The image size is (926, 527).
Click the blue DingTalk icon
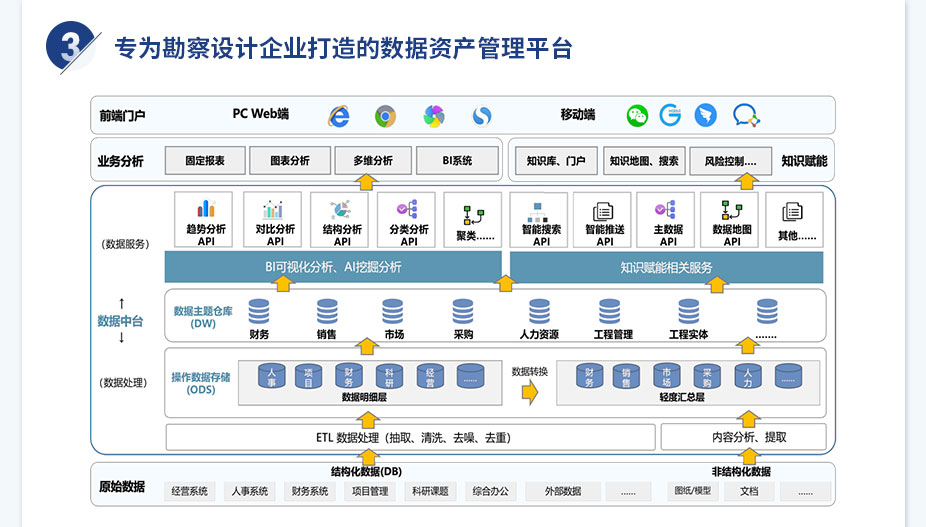coord(706,116)
